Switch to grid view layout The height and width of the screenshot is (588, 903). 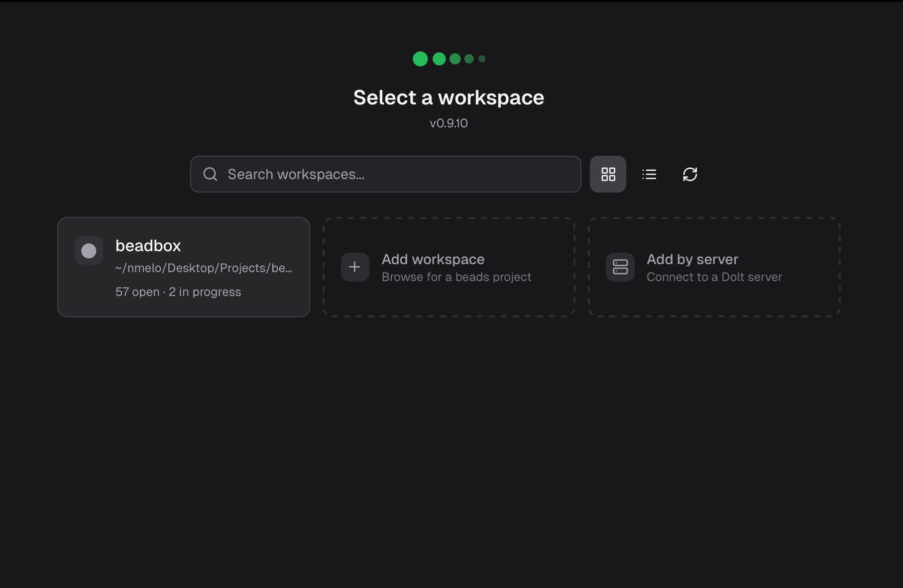[x=608, y=174]
